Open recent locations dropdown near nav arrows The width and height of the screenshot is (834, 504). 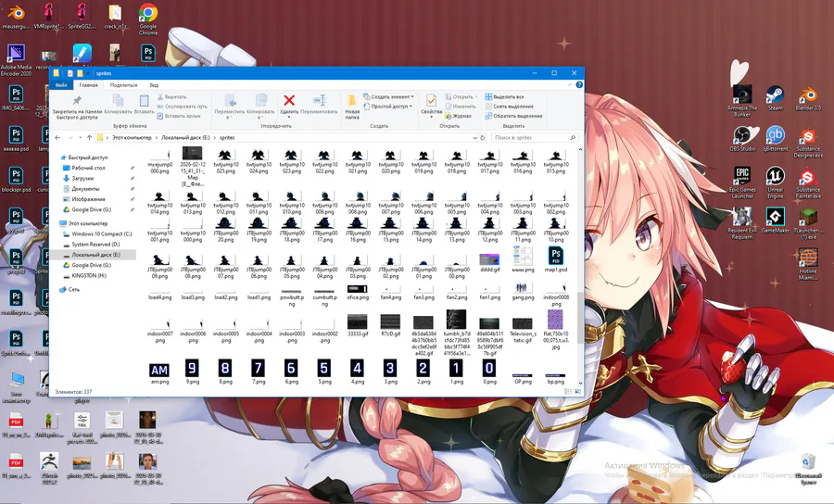(x=81, y=138)
